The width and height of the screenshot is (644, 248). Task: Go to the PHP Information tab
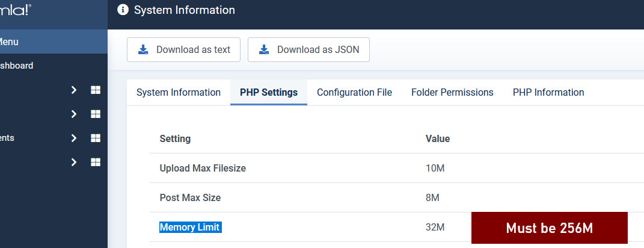[548, 92]
